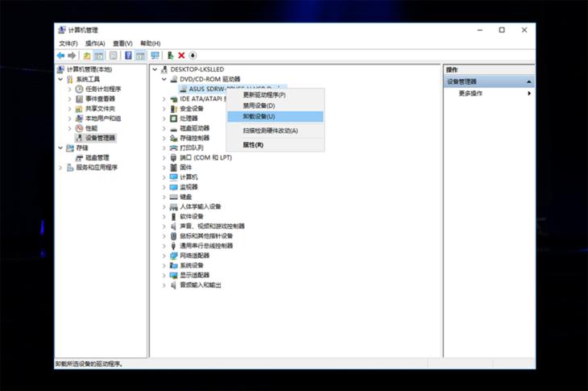
Task: Open the 查看(V) menu
Action: 122,44
